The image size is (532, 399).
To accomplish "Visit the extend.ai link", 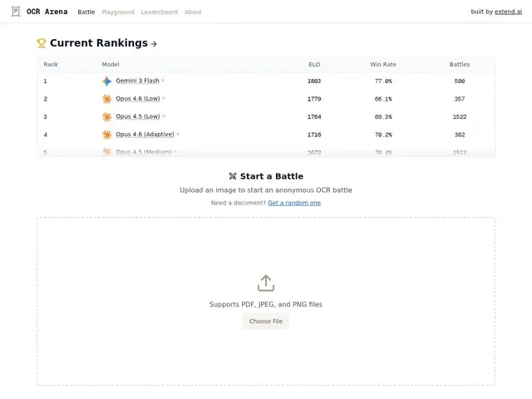I will coord(508,12).
